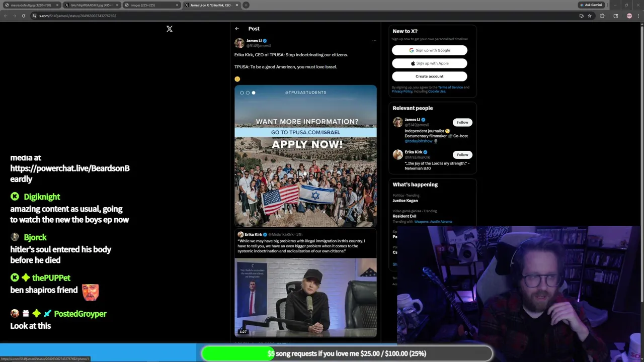Viewport: 644px width, 362px height.
Task: Bookmark this page with the star icon
Action: pos(590,16)
